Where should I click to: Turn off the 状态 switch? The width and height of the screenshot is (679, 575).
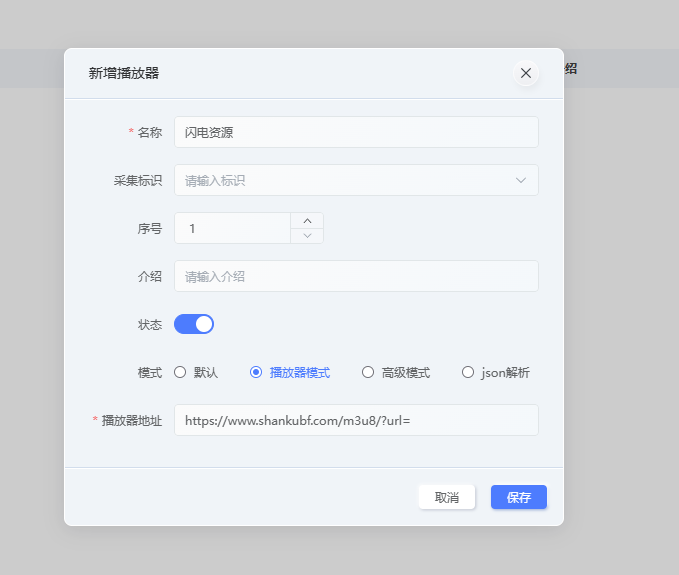194,324
